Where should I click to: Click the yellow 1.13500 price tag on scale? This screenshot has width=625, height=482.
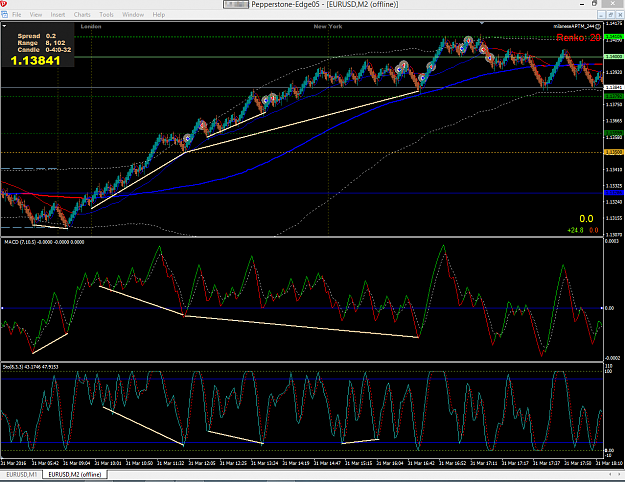click(x=613, y=152)
